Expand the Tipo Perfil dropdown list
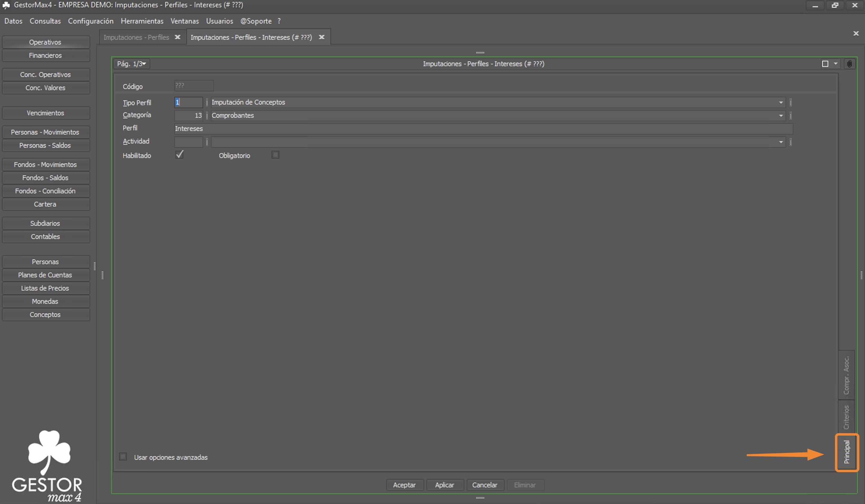This screenshot has height=504, width=865. (x=781, y=102)
